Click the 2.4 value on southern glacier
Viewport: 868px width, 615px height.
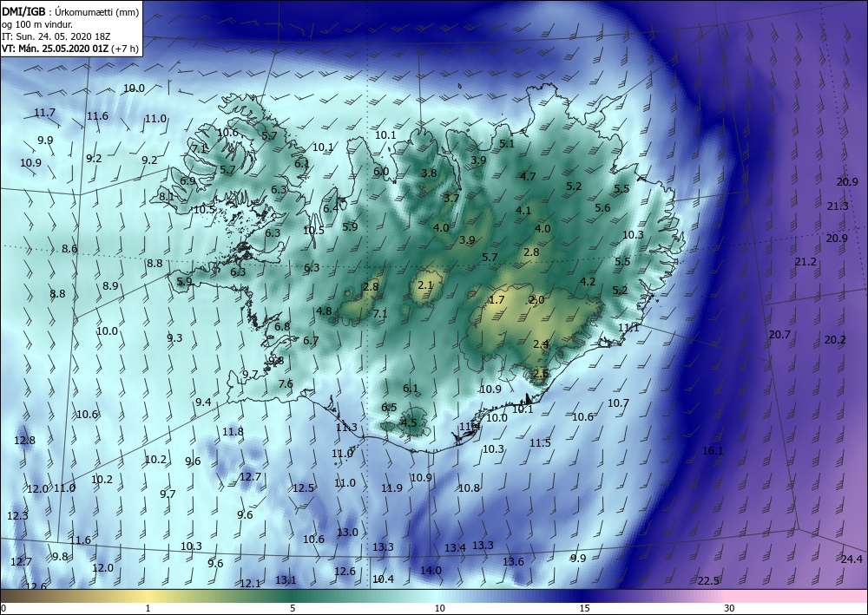[x=541, y=344]
